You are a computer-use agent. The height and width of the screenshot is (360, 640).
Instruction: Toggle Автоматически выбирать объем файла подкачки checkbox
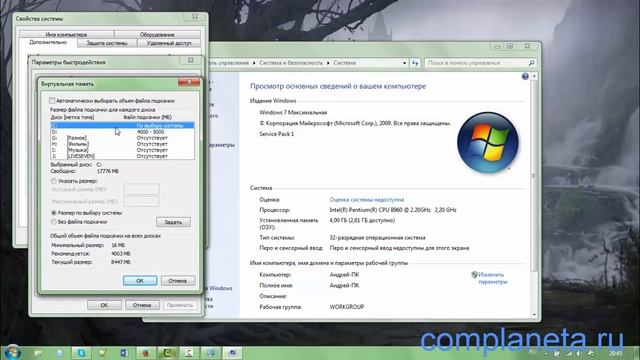pos(52,100)
